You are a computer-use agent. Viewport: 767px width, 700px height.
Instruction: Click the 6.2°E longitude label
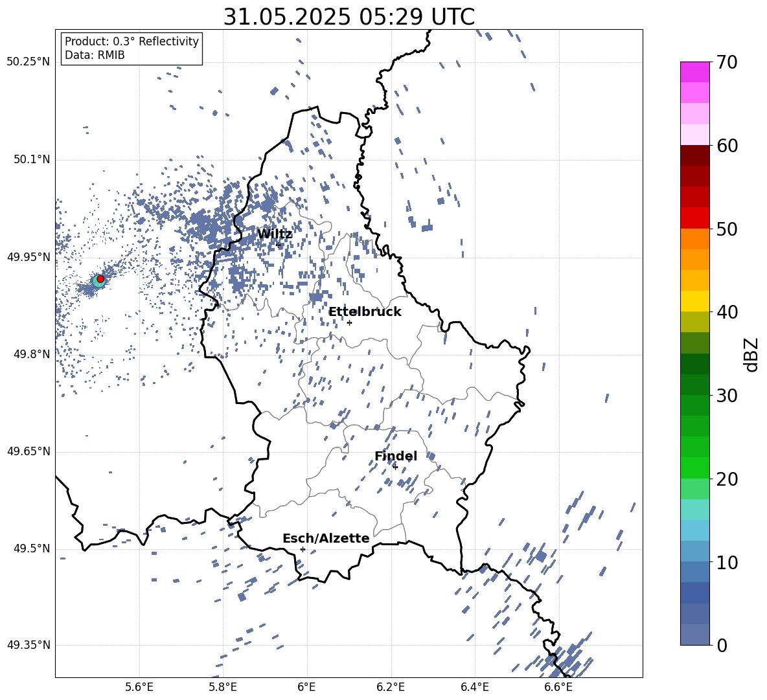[x=391, y=687]
